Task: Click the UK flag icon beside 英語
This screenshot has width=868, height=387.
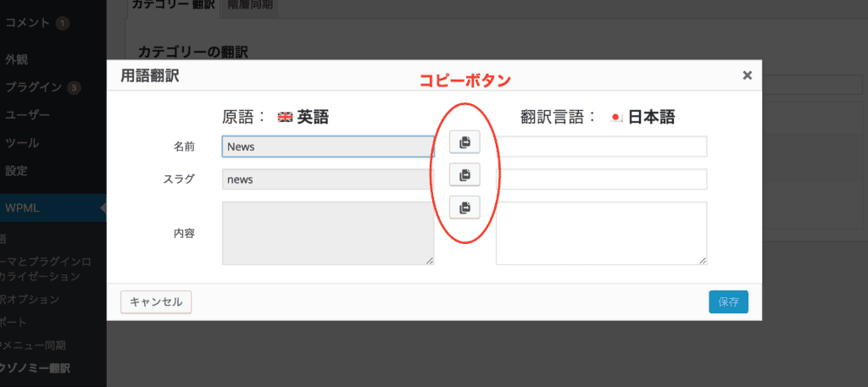Action: [285, 118]
